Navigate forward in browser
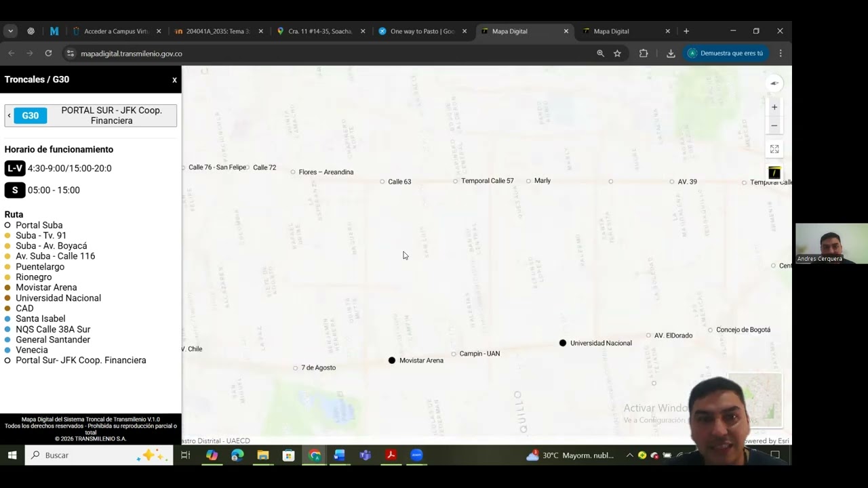The image size is (868, 488). pos(30,53)
